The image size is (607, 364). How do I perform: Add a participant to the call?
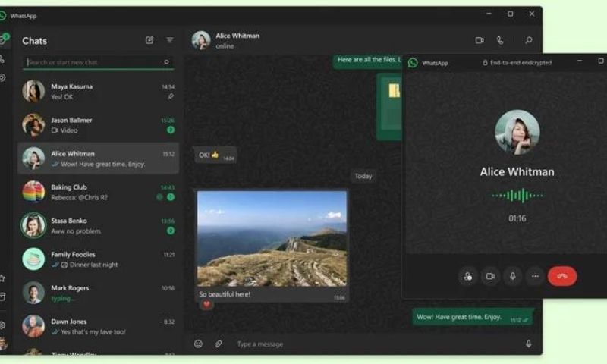click(467, 276)
